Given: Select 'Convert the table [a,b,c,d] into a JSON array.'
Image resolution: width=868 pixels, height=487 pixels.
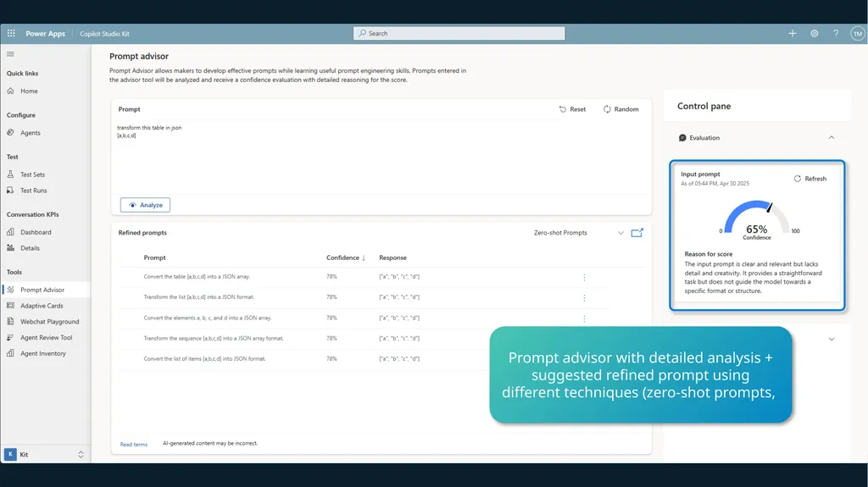Looking at the screenshot, I should (x=197, y=277).
